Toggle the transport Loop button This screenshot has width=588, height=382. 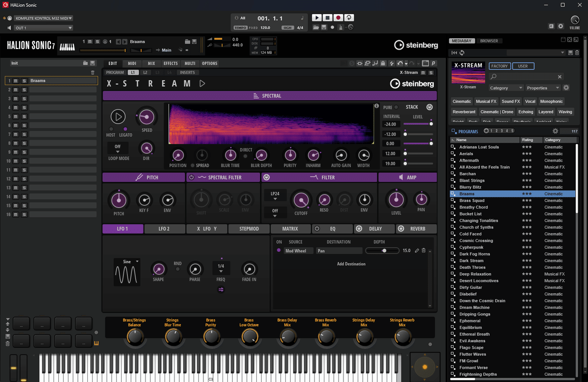coord(348,18)
